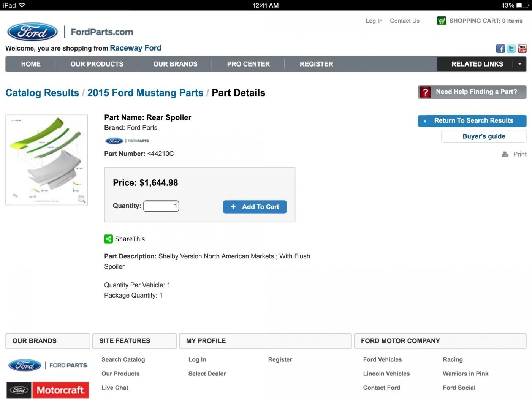532x399 pixels.
Task: Click the green ShareThis icon
Action: [x=108, y=239]
